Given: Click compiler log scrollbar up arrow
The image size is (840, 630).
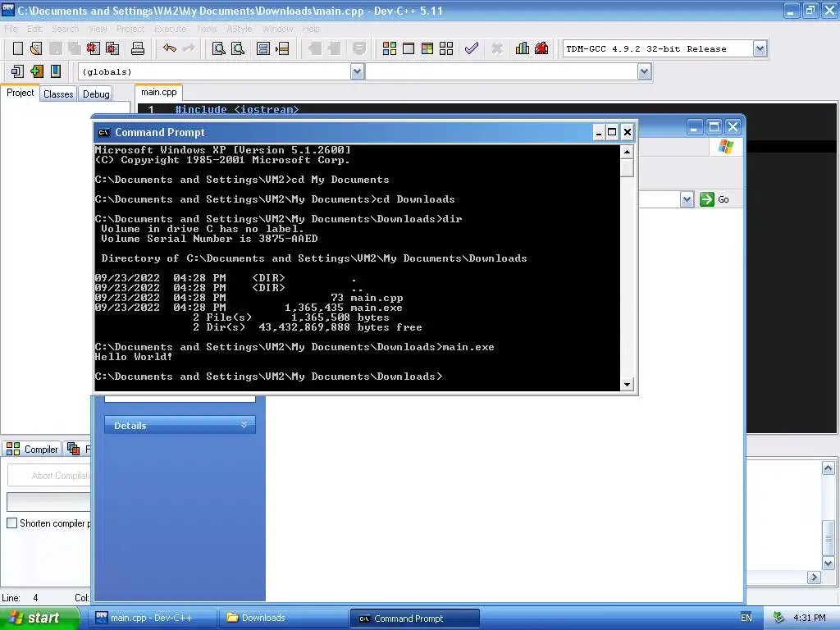Looking at the screenshot, I should click(x=829, y=468).
